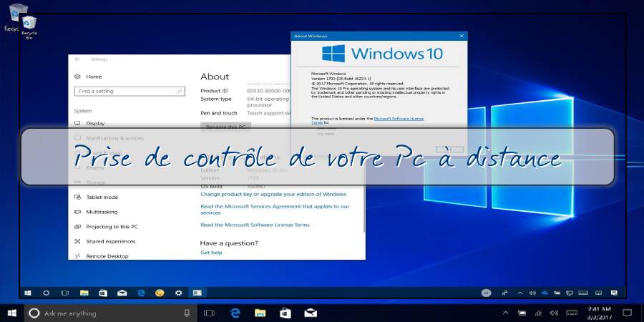Viewport: 644px width, 322px height.
Task: Close the About Windows dialog
Action: pos(462,36)
